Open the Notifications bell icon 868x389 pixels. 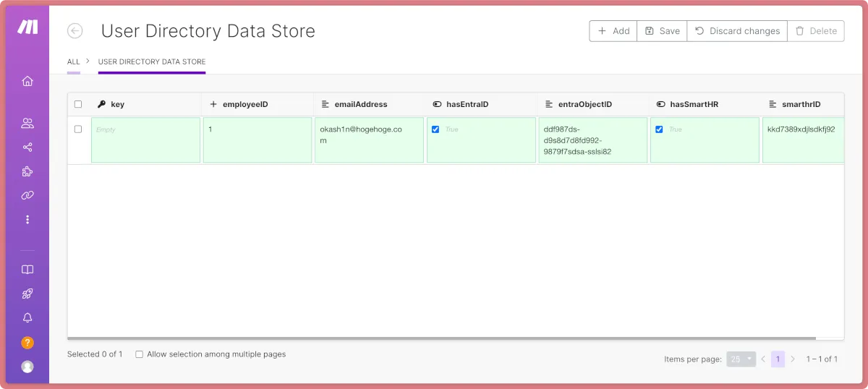(27, 318)
